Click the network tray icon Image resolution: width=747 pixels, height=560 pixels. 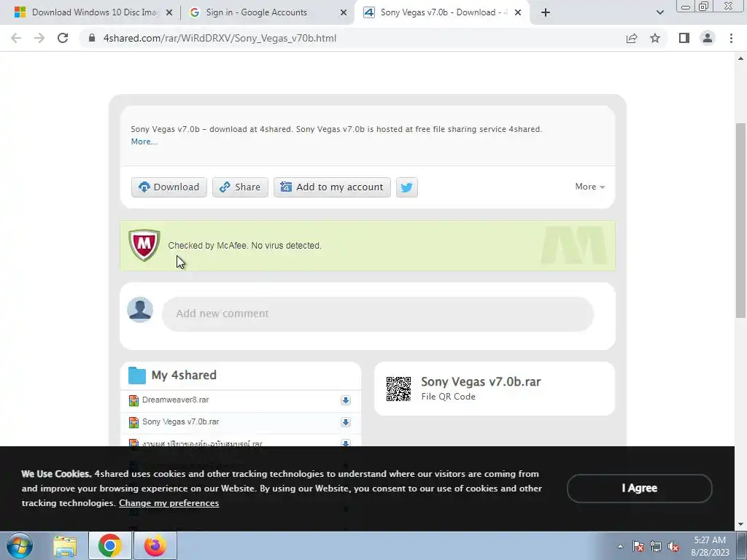(656, 546)
